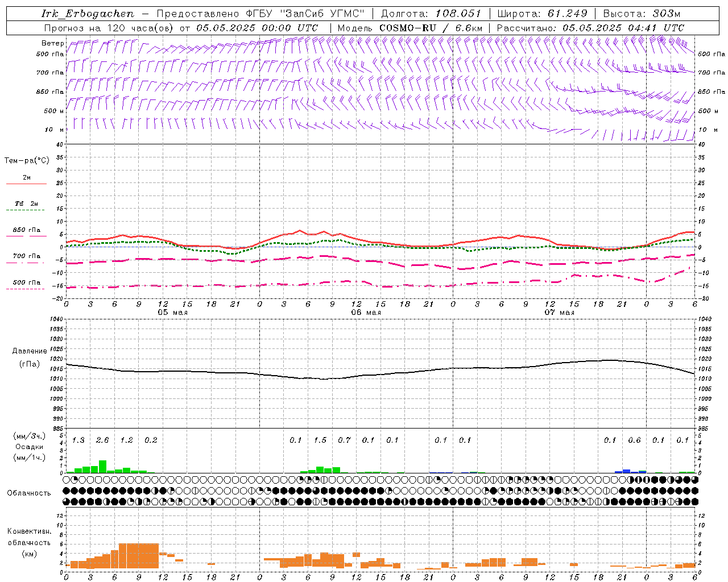Click the station name Irk_Erbogachen

click(89, 14)
